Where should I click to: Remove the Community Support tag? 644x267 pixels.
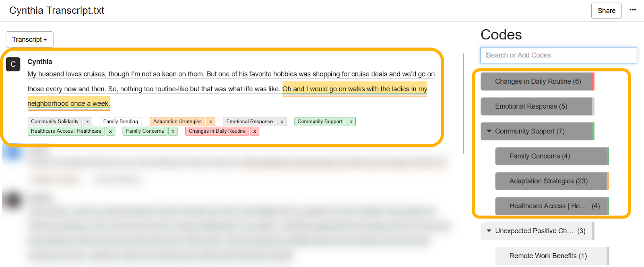351,121
